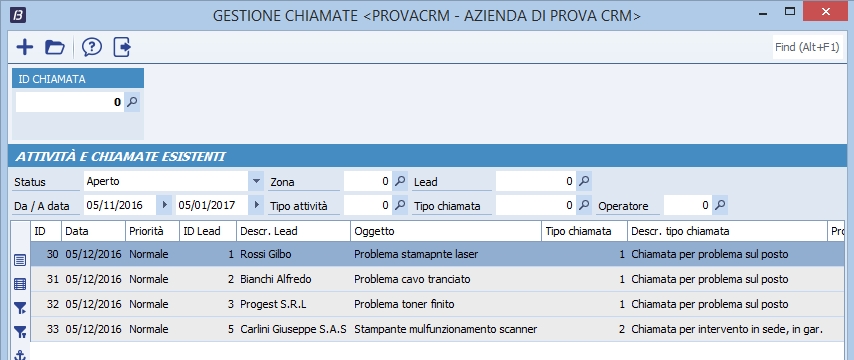The image size is (854, 360).
Task: Click the Find (Alt+F1) search box
Action: 808,47
